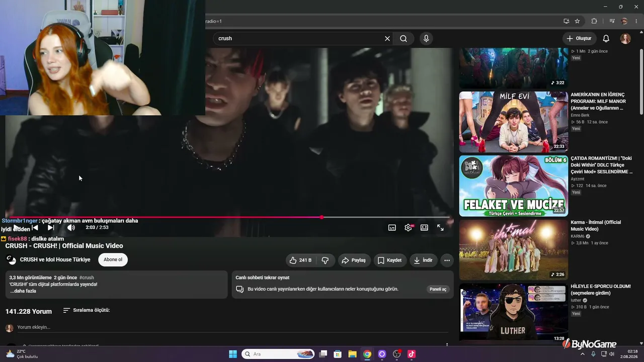Open Chrome extensions puzzle icon
The width and height of the screenshot is (644, 362).
click(594, 21)
